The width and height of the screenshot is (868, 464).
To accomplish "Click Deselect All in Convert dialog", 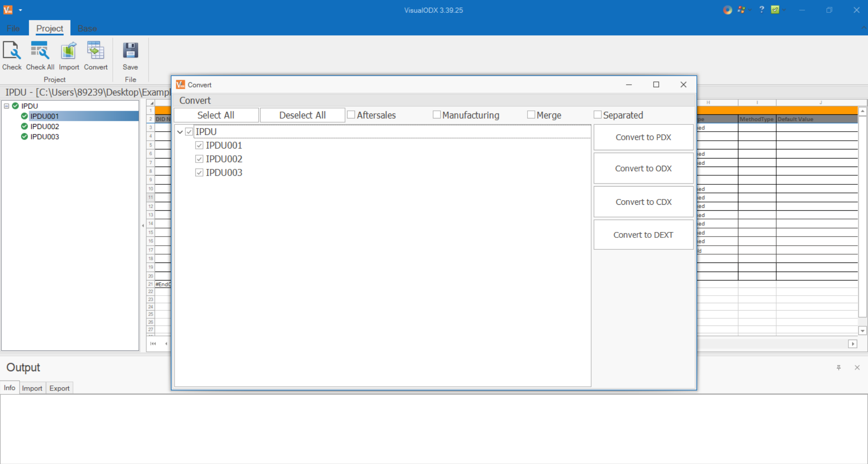I will [x=303, y=115].
